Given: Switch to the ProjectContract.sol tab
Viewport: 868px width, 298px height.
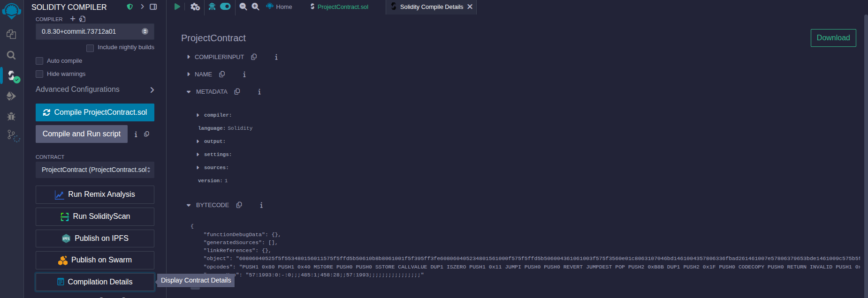Looking at the screenshot, I should (339, 7).
